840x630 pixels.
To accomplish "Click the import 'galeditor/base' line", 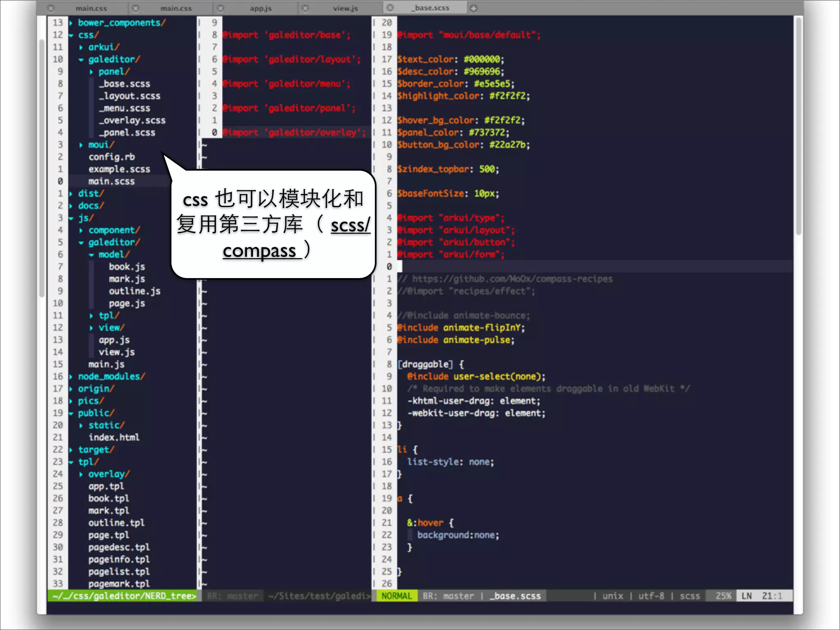I will pos(286,35).
